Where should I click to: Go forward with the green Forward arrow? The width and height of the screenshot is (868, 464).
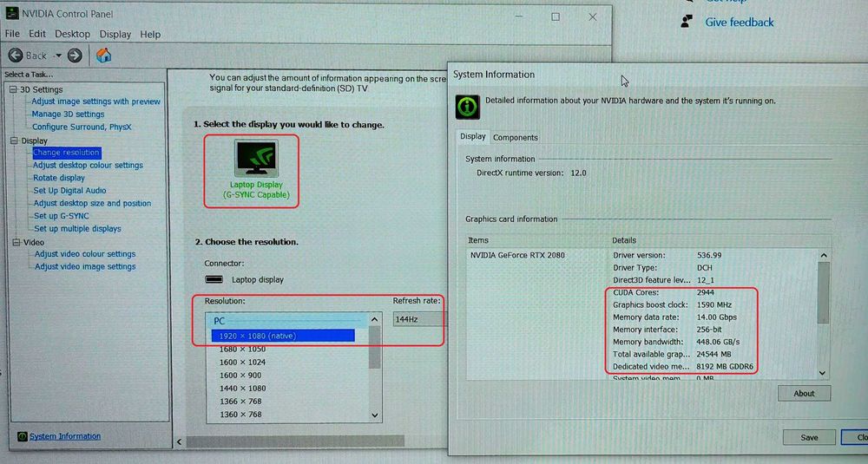(75, 56)
